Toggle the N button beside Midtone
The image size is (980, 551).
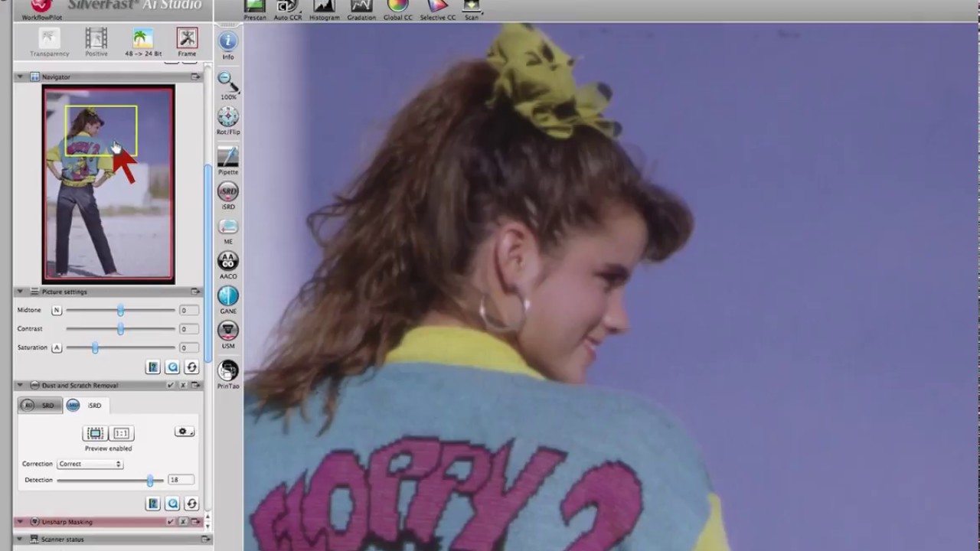(x=57, y=310)
